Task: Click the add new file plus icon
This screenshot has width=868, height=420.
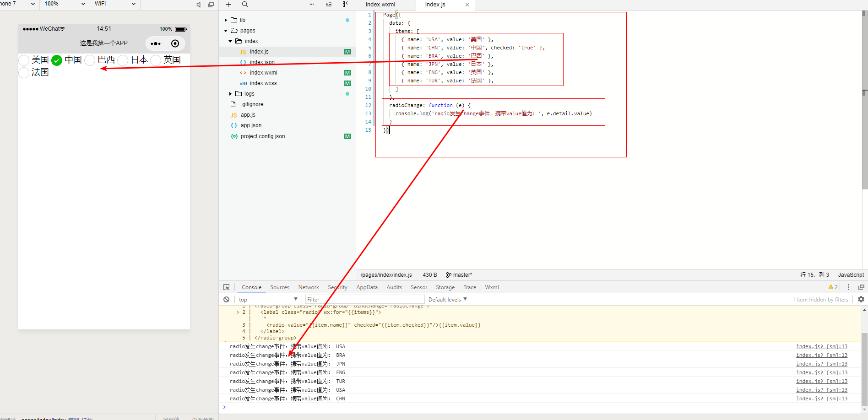Action: point(228,5)
